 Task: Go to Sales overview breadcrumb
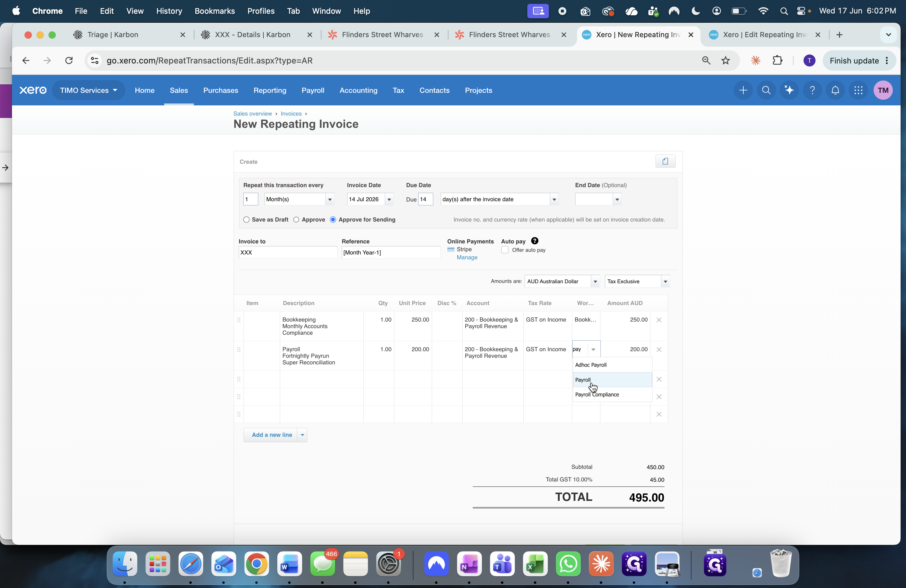(x=252, y=114)
